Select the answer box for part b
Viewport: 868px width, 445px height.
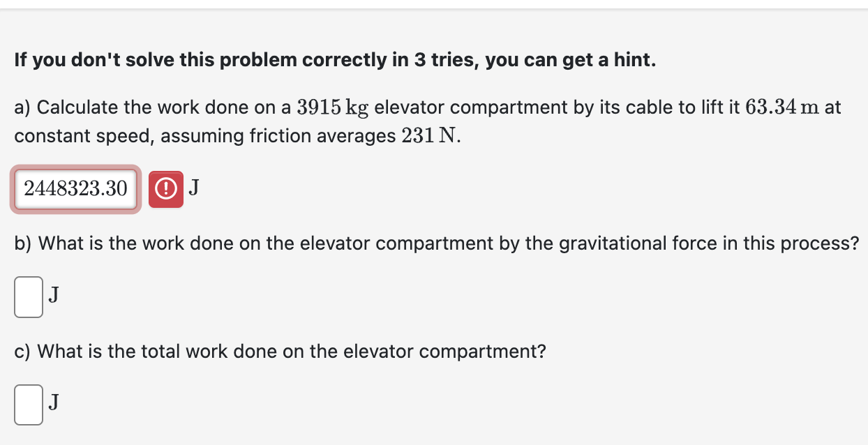[28, 296]
